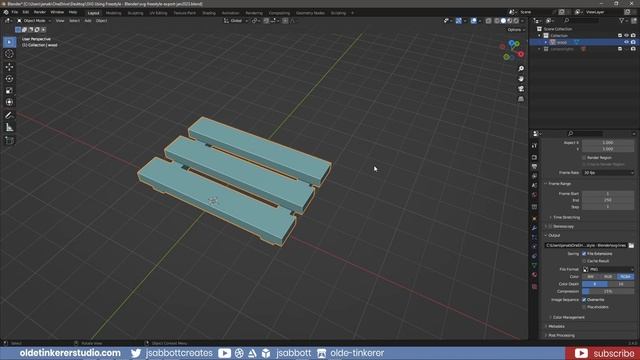The height and width of the screenshot is (360, 640).
Task: Switch to solid viewport shading
Action: coord(503,21)
